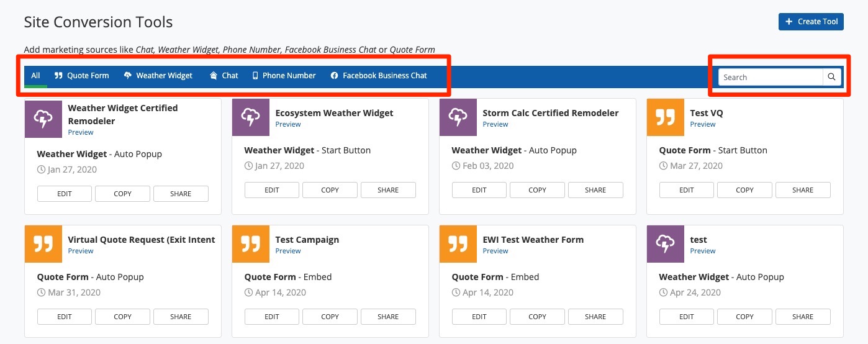The image size is (868, 344).
Task: Focus the Search input field
Action: click(770, 77)
